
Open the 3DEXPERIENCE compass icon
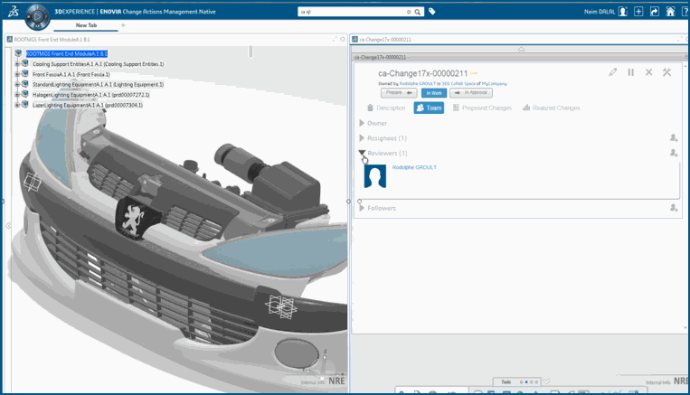37,17
